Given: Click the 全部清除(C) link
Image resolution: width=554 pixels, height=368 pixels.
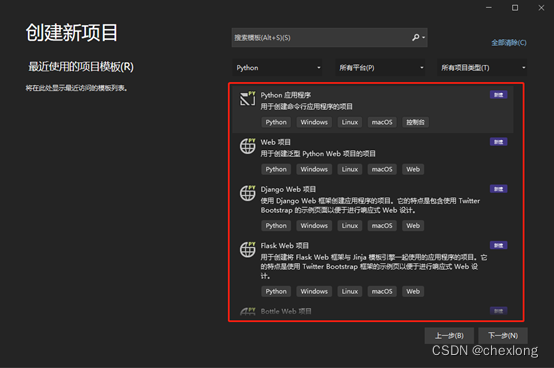Looking at the screenshot, I should (x=509, y=43).
